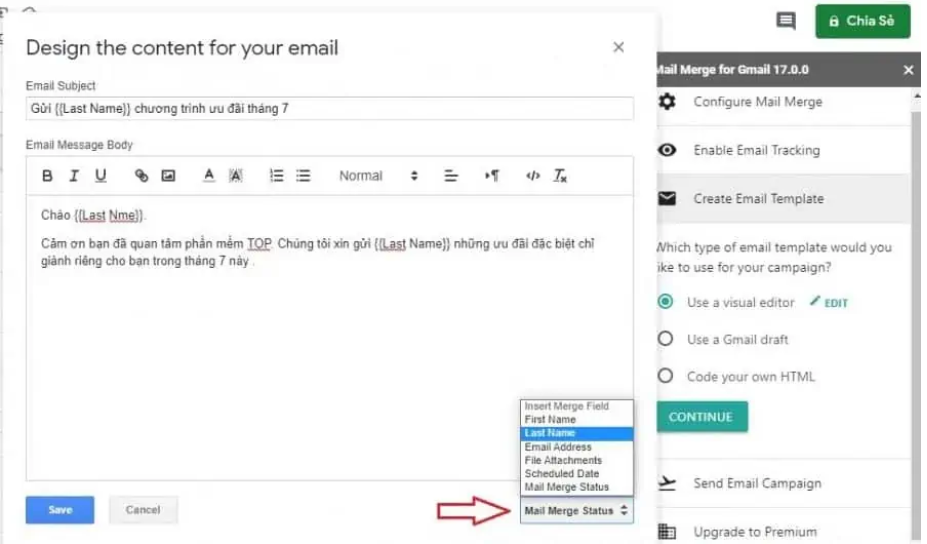Create a bulleted list

[303, 176]
